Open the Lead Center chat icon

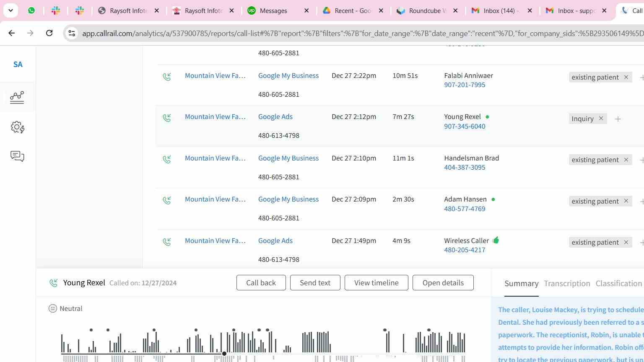coord(17,156)
